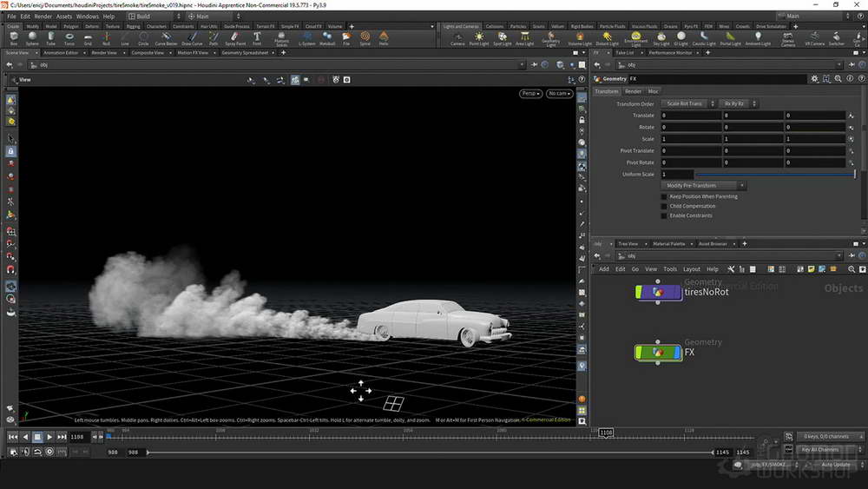
Task: Select the L-System shelf tool
Action: 306,38
